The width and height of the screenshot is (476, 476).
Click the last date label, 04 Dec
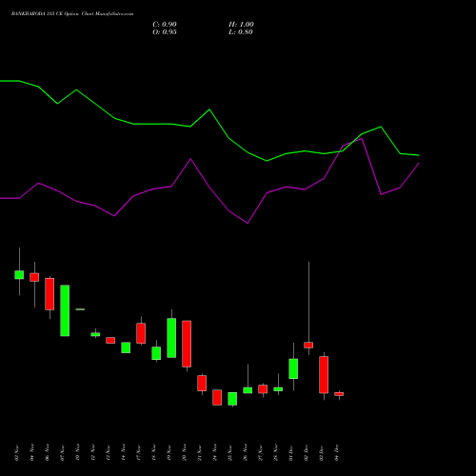[x=337, y=453]
